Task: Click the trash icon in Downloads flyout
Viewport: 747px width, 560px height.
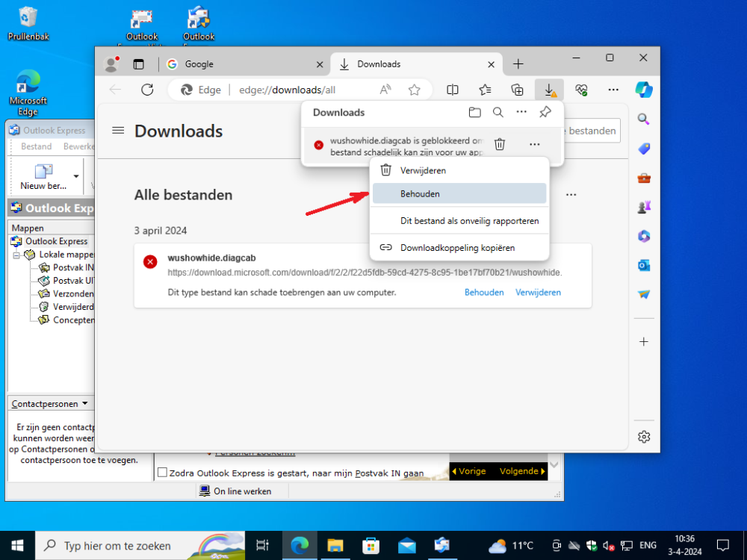Action: [x=500, y=144]
